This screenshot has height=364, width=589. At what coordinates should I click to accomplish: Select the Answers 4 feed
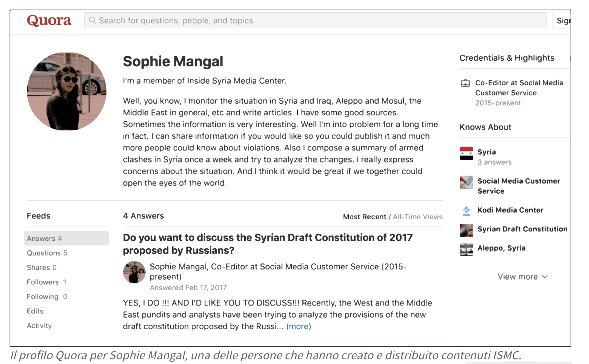point(67,238)
